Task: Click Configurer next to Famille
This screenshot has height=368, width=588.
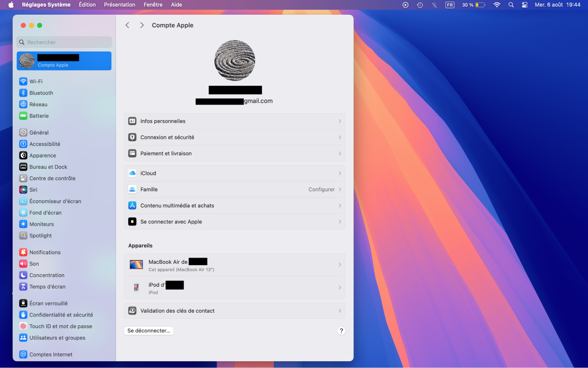Action: tap(321, 189)
